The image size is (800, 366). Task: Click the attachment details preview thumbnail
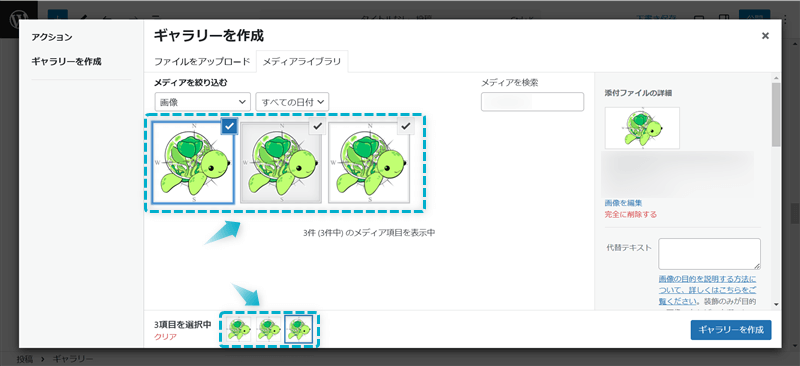[x=642, y=128]
